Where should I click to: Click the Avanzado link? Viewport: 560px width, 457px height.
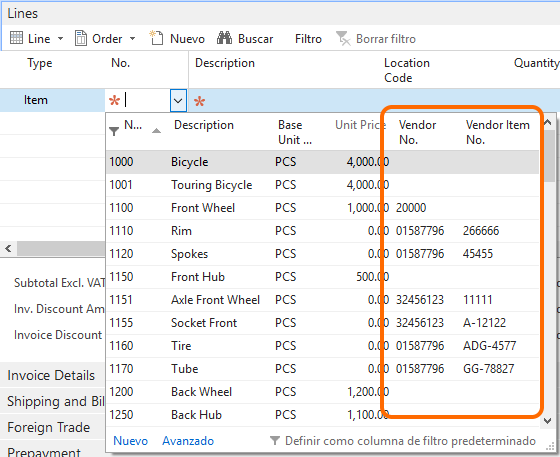click(188, 441)
